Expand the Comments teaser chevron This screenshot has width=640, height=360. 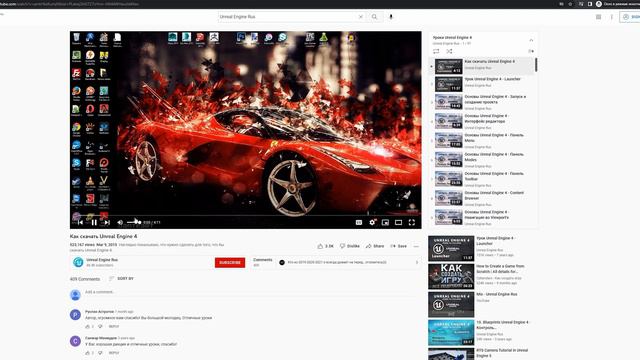(x=417, y=262)
